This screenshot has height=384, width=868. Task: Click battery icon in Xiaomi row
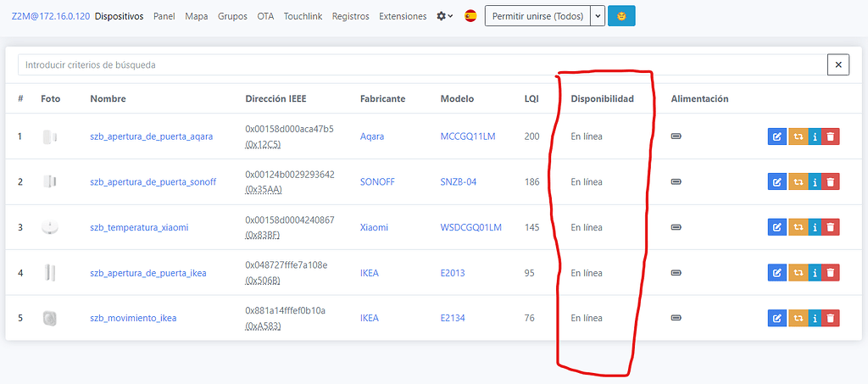click(676, 227)
